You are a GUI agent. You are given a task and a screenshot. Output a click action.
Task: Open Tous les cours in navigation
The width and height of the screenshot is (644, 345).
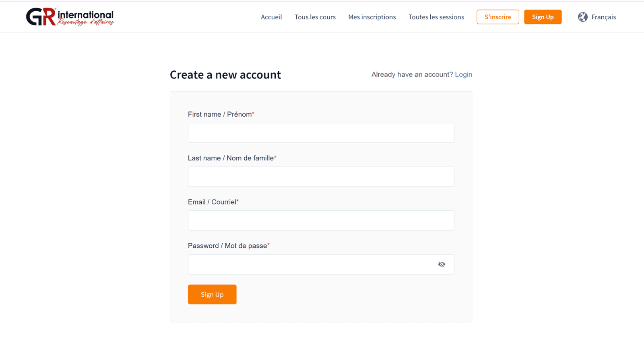point(315,17)
